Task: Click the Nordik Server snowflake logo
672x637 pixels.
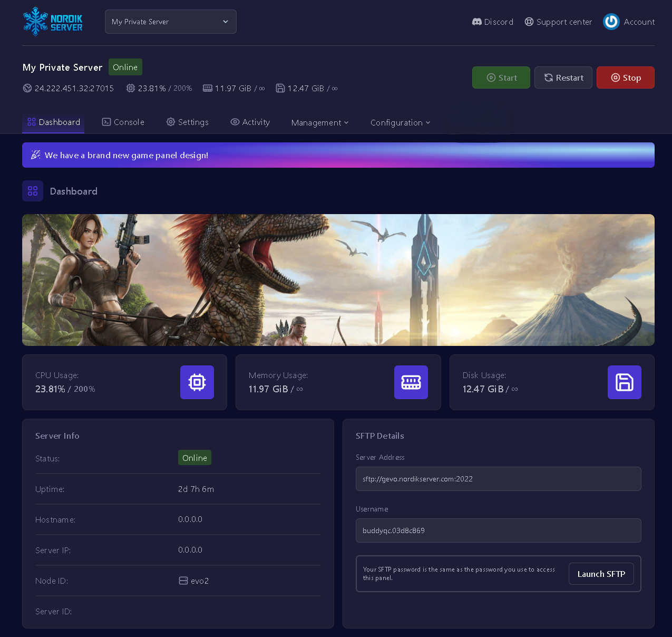Action: (x=53, y=22)
